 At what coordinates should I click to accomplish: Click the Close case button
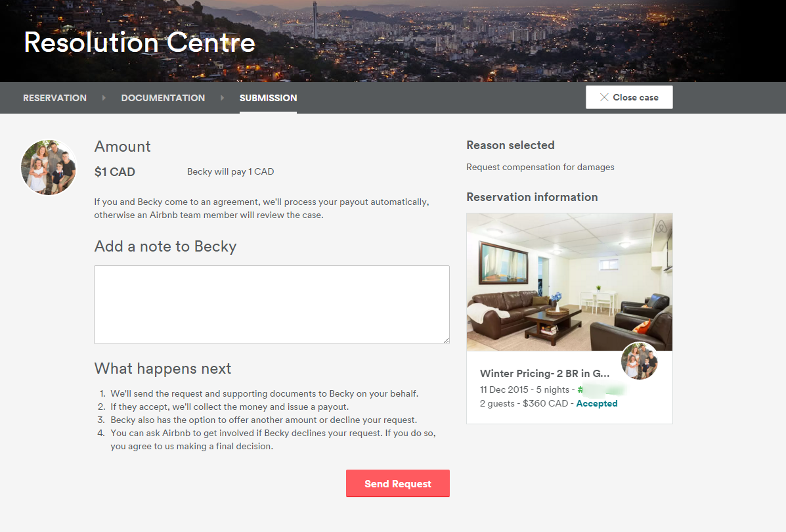tap(629, 97)
